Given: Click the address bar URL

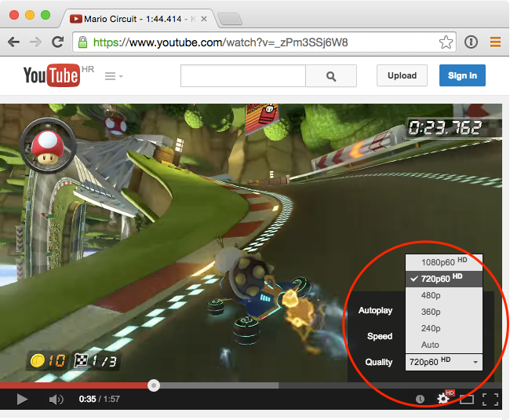Looking at the screenshot, I should [220, 42].
